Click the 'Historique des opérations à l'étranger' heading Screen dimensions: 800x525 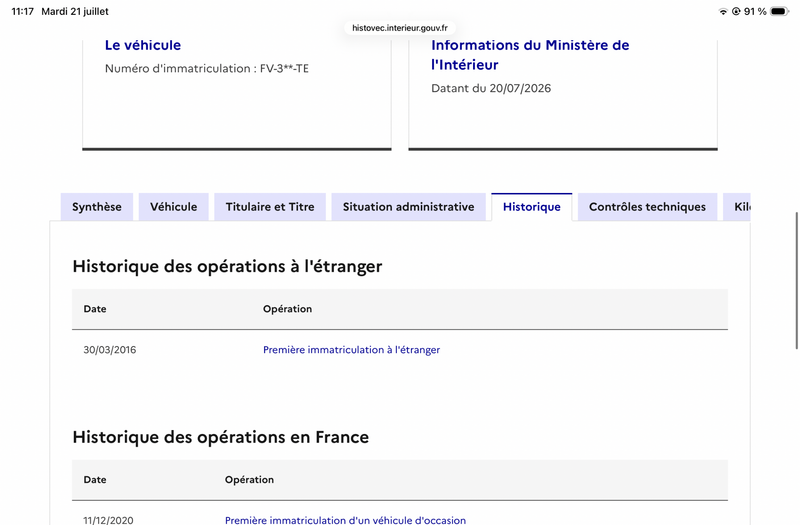click(x=227, y=266)
